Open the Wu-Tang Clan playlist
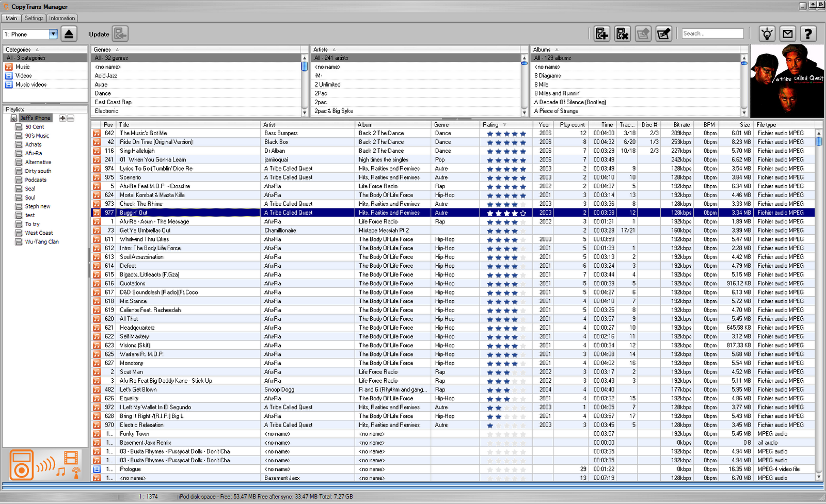 42,242
